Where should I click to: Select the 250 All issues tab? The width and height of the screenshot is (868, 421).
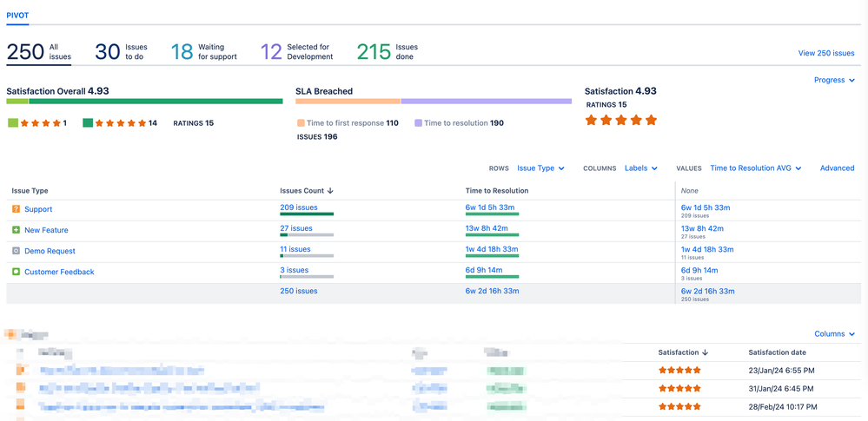(x=39, y=52)
